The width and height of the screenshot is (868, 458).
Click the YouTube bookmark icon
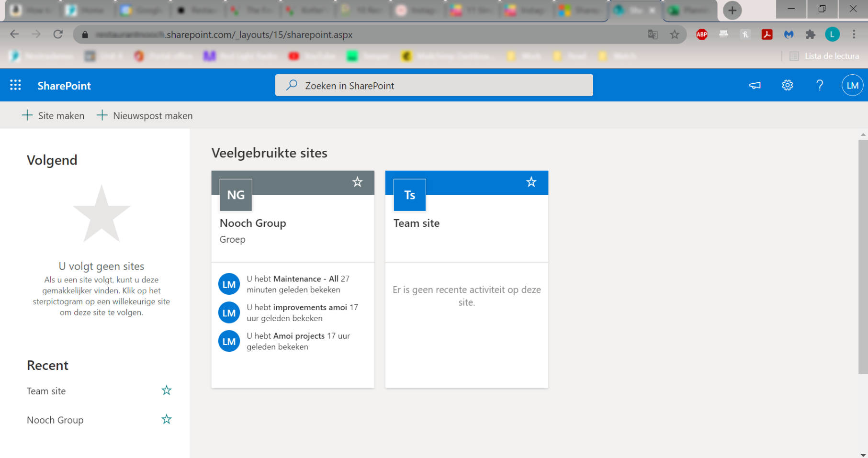pos(294,56)
